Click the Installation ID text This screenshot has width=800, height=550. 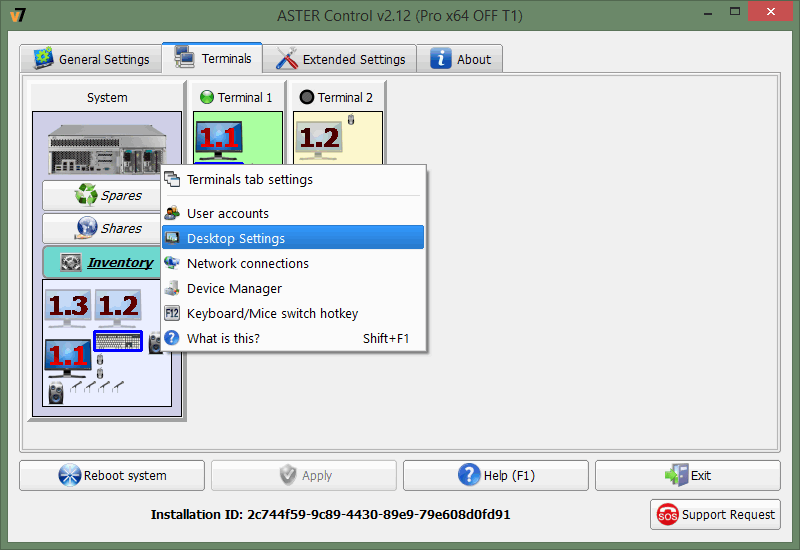330,514
